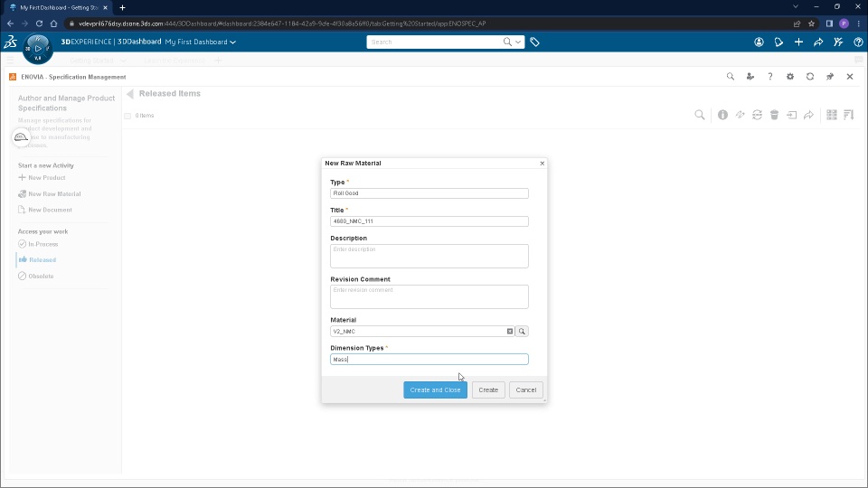Select Obsolete in sidebar

(36, 277)
